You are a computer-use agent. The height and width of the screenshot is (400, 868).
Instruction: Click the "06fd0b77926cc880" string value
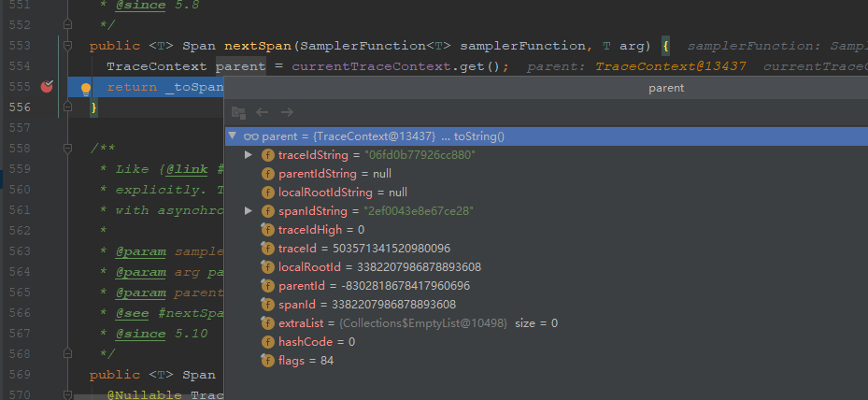pyautogui.click(x=420, y=155)
